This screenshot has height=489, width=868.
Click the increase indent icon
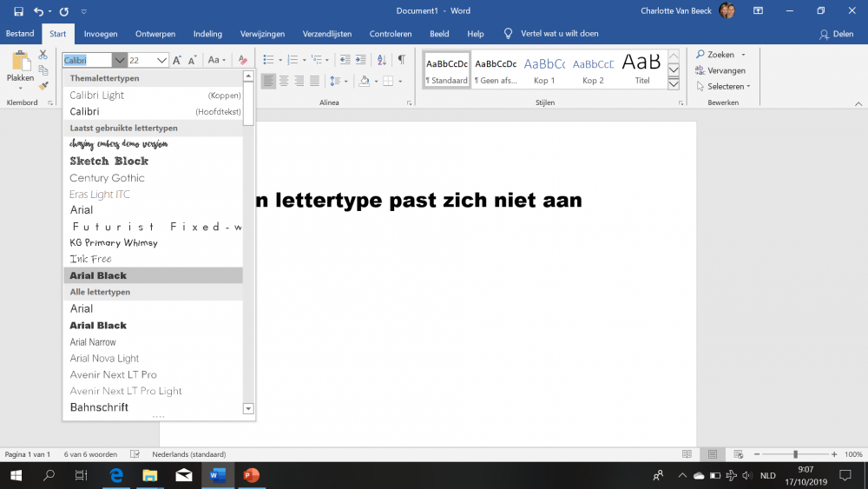click(x=360, y=60)
